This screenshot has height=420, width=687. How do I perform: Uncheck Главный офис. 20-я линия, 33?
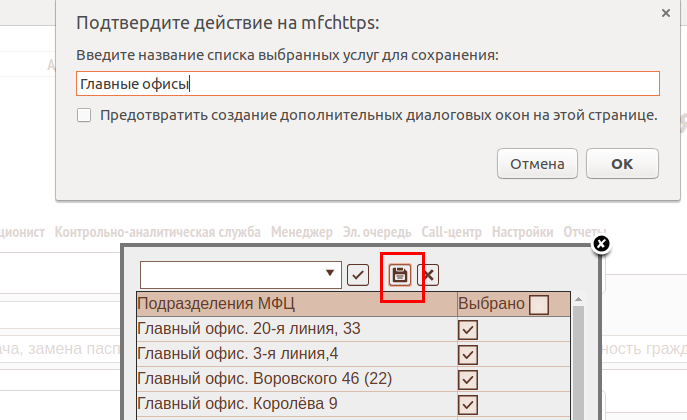coord(467,330)
